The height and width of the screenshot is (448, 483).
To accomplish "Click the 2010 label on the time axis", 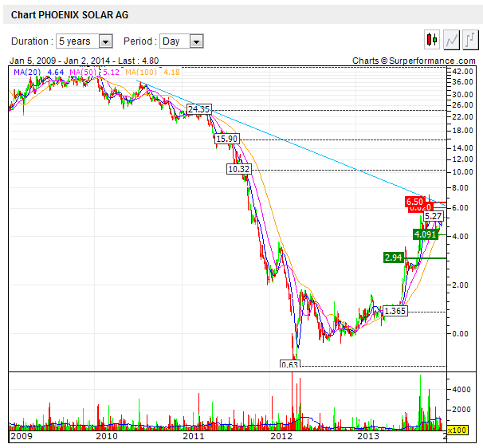I will pos(107,436).
